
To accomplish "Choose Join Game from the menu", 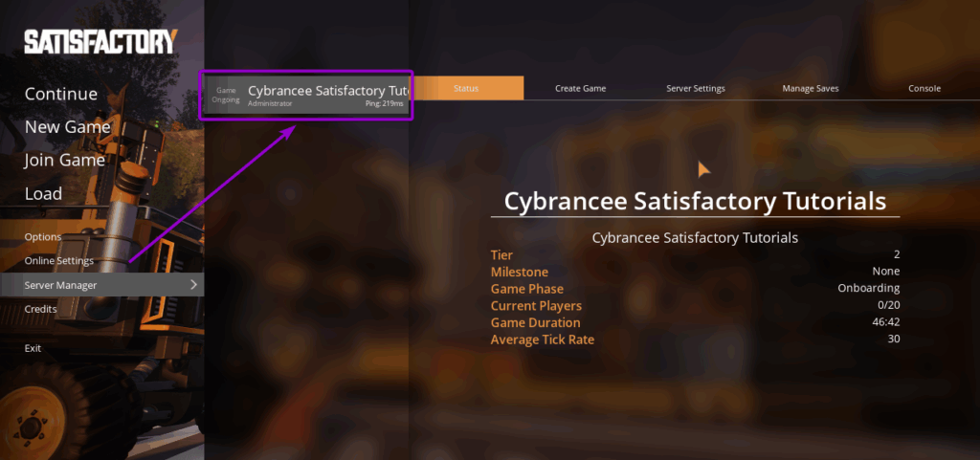I will (x=64, y=161).
